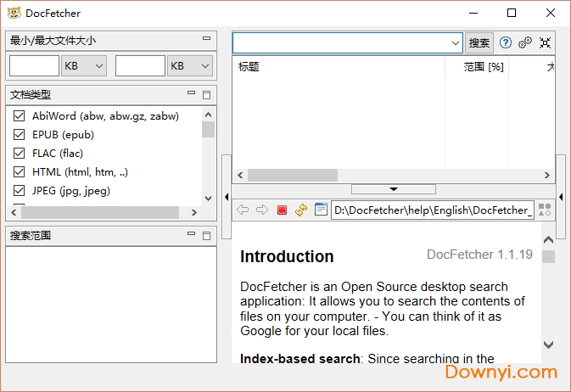This screenshot has width=571, height=392.
Task: Click document types horizontal scroll left arrow
Action: [x=14, y=212]
